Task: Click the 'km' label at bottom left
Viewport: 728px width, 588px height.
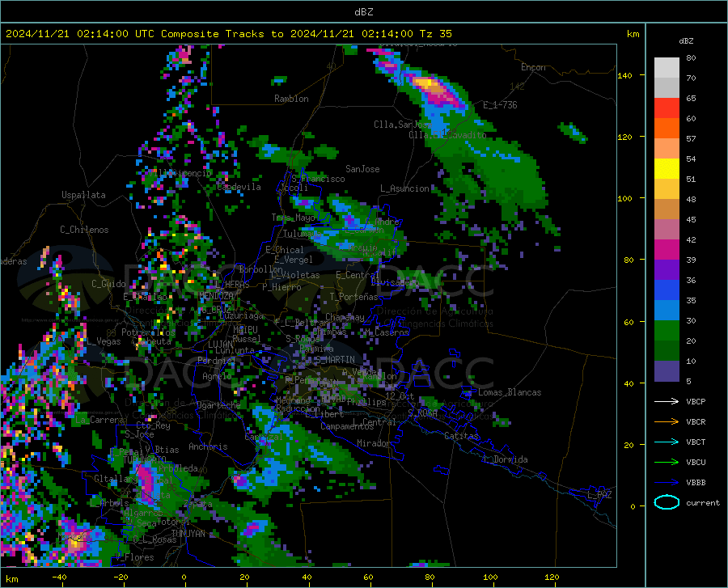Action: [11, 579]
